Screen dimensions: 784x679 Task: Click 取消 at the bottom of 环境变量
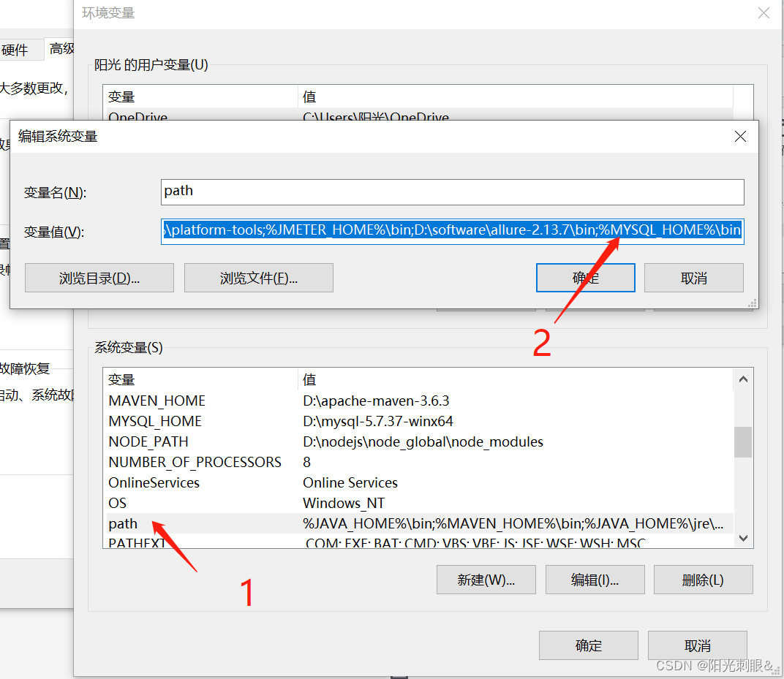[x=697, y=645]
